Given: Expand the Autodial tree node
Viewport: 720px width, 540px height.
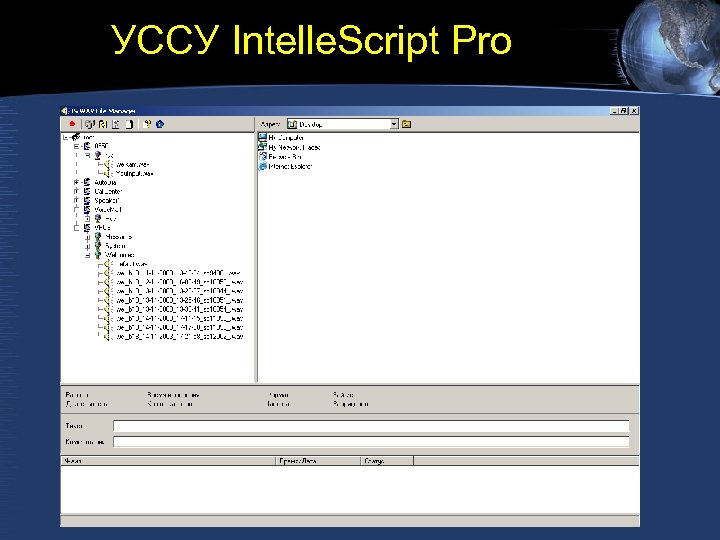Looking at the screenshot, I should click(x=76, y=182).
